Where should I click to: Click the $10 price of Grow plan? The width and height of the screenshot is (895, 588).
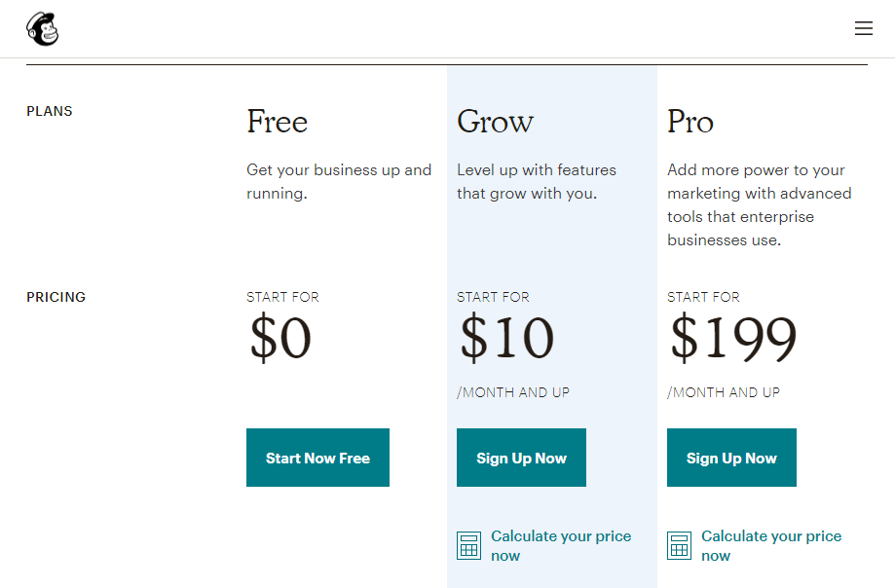pyautogui.click(x=506, y=338)
